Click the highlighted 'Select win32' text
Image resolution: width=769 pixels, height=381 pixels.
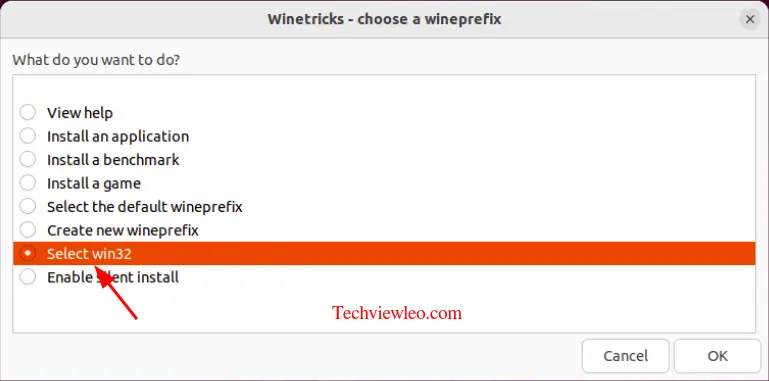pos(89,254)
